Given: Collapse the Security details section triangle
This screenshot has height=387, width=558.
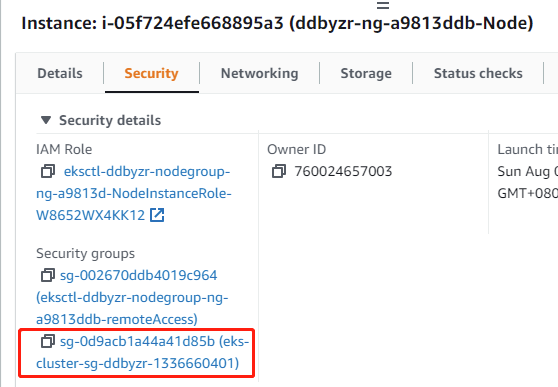Looking at the screenshot, I should (x=46, y=120).
